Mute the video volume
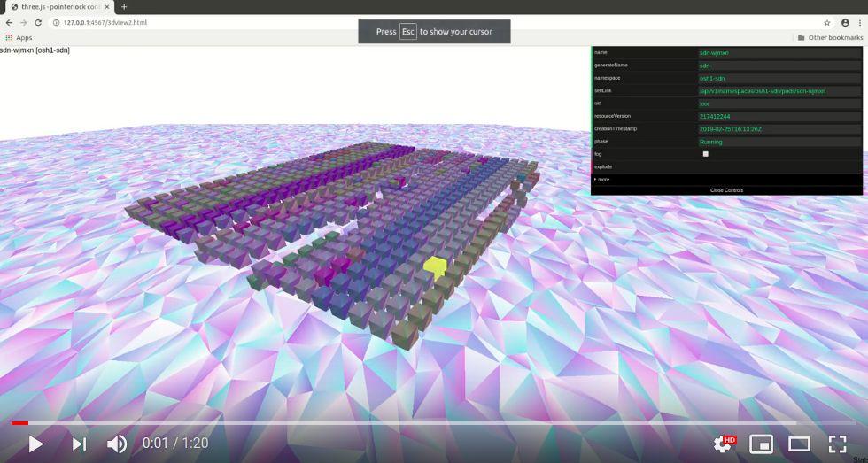The width and height of the screenshot is (868, 463). click(117, 444)
